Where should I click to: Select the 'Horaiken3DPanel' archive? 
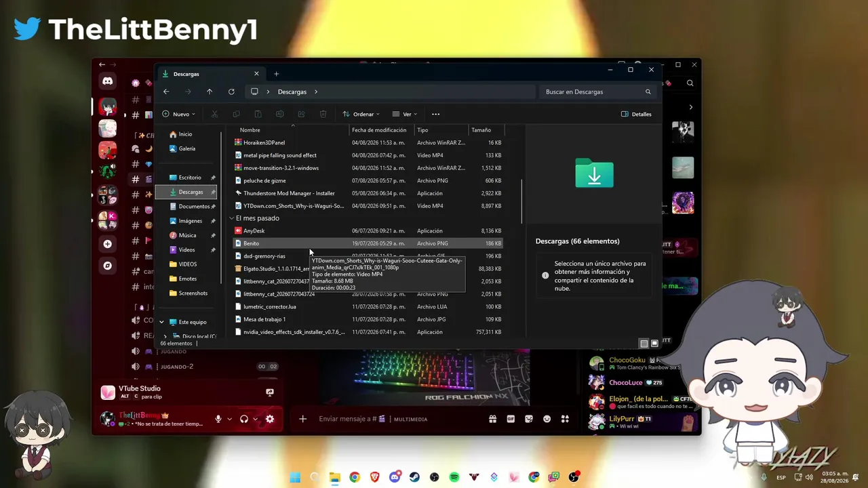pos(368,142)
